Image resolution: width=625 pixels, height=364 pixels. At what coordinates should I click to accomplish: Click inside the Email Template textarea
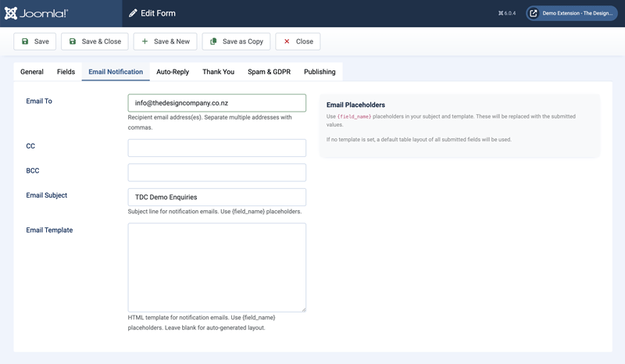point(216,267)
